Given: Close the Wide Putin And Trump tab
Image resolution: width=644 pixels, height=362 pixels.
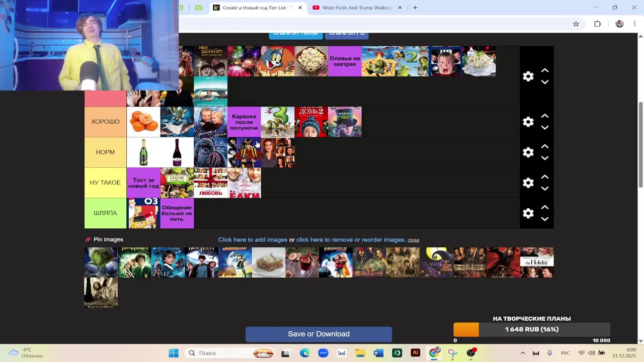Looking at the screenshot, I should tap(400, 8).
